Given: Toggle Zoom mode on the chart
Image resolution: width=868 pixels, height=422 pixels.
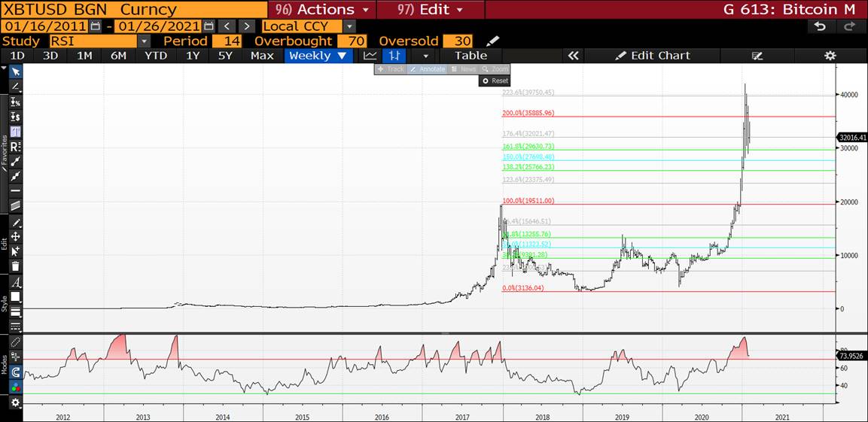Looking at the screenshot, I should tap(494, 69).
